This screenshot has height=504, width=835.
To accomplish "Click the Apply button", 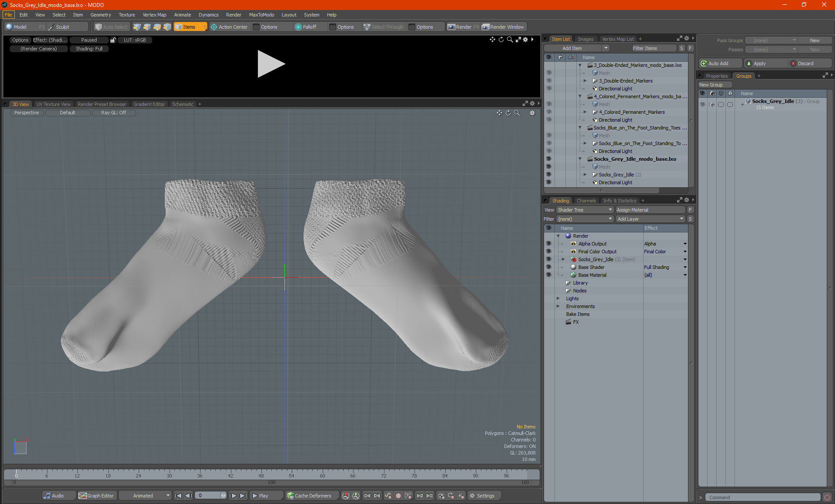I will (766, 63).
